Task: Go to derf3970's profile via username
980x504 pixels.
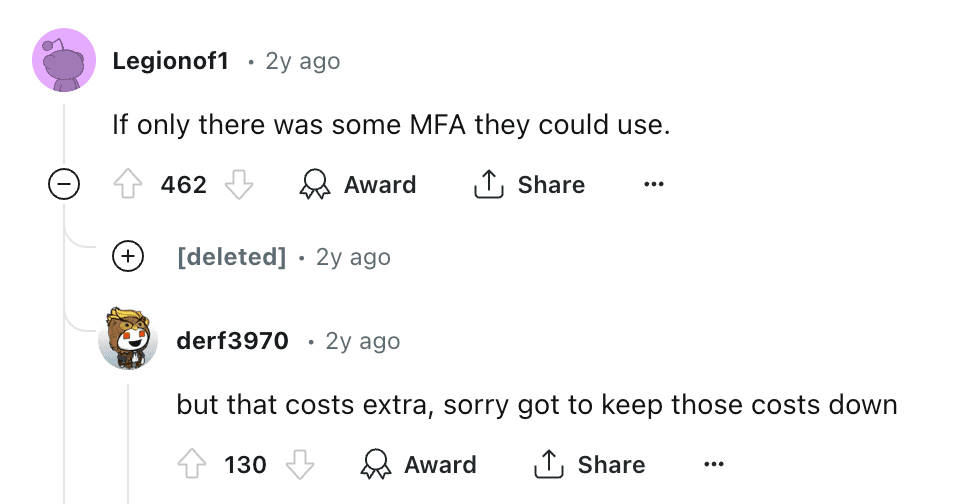Action: [x=232, y=341]
